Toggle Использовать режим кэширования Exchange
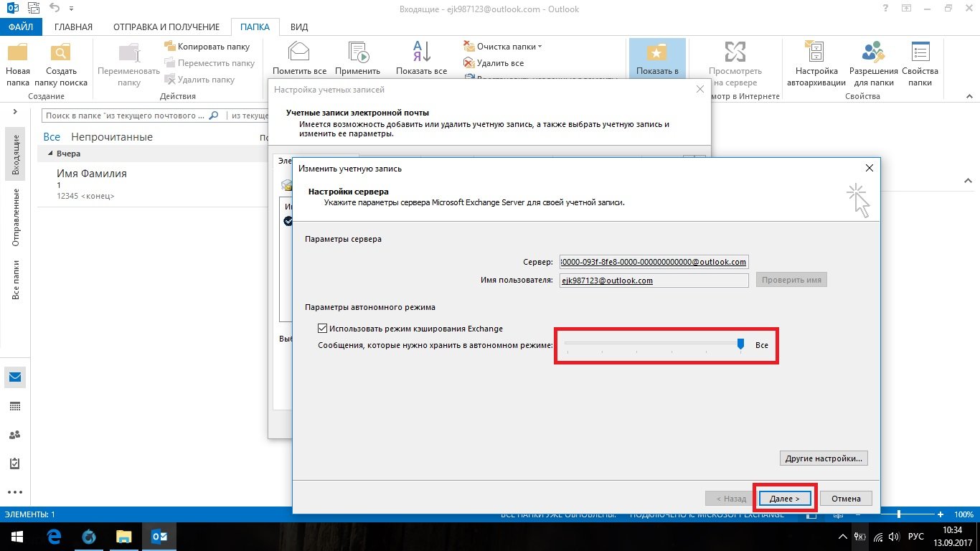980x551 pixels. coord(323,329)
